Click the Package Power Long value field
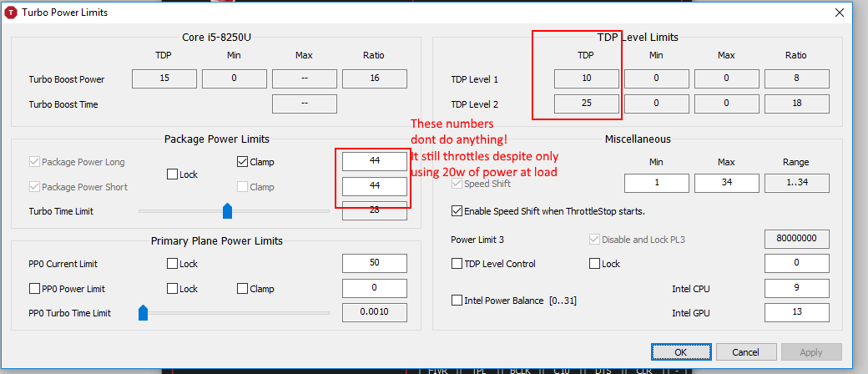Image resolution: width=868 pixels, height=374 pixels. pyautogui.click(x=375, y=162)
